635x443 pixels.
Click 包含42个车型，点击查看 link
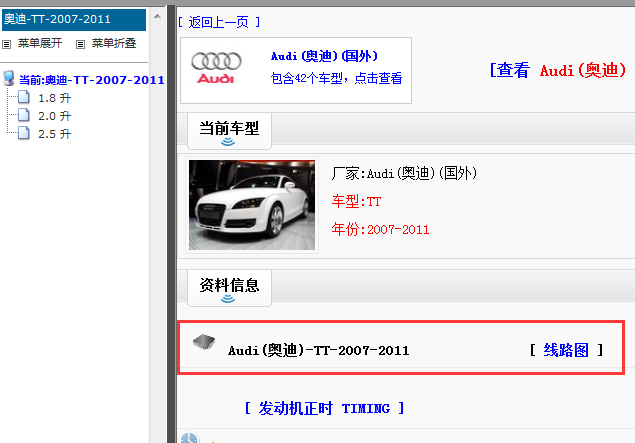(337, 78)
